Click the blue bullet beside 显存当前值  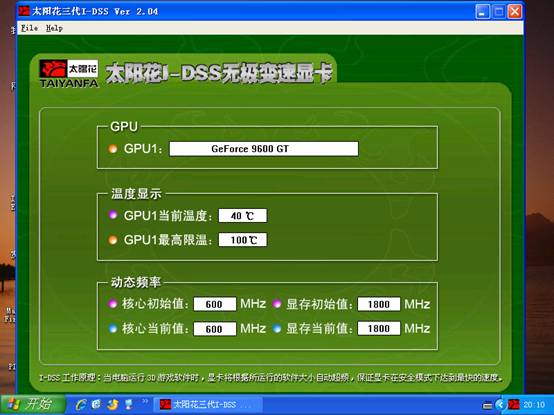click(x=277, y=329)
